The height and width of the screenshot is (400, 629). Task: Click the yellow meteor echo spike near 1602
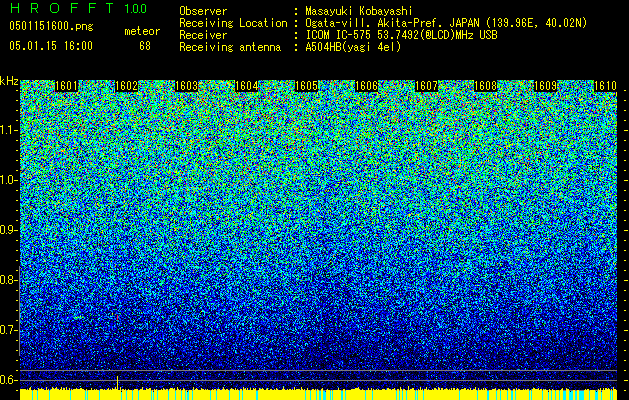coord(118,382)
